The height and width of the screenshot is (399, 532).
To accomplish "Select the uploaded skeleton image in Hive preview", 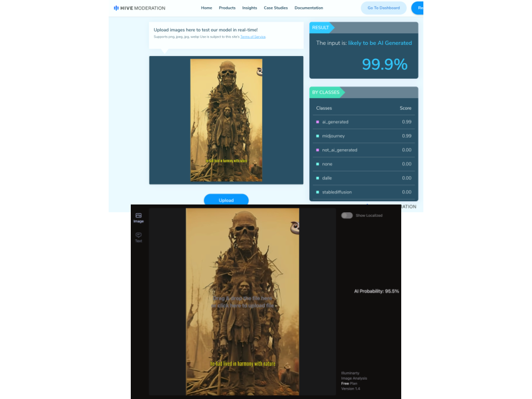I will pyautogui.click(x=226, y=120).
